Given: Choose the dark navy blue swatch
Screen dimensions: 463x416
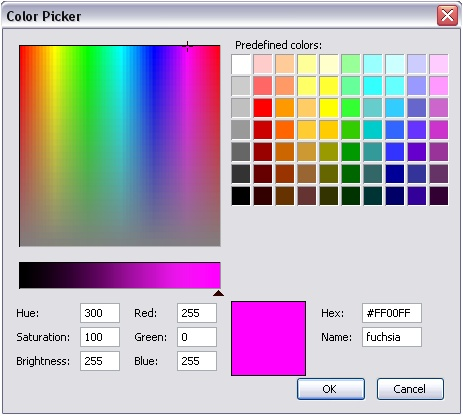Looking at the screenshot, I should tap(395, 196).
